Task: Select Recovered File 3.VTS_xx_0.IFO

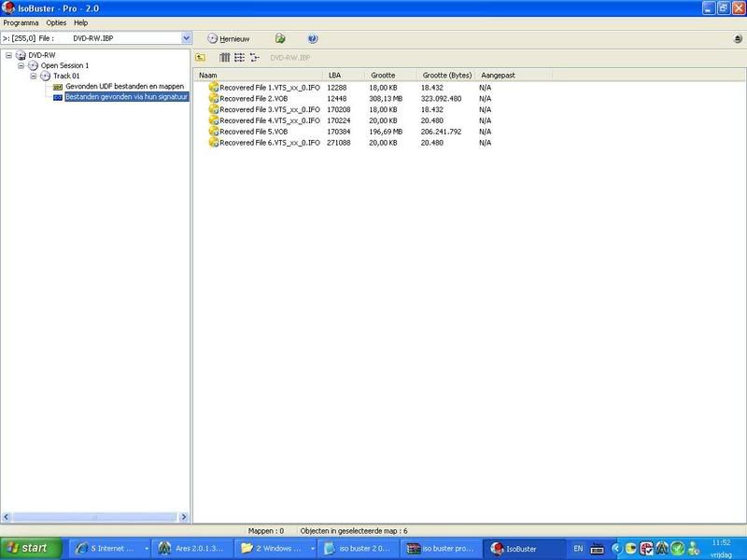Action: (x=270, y=110)
